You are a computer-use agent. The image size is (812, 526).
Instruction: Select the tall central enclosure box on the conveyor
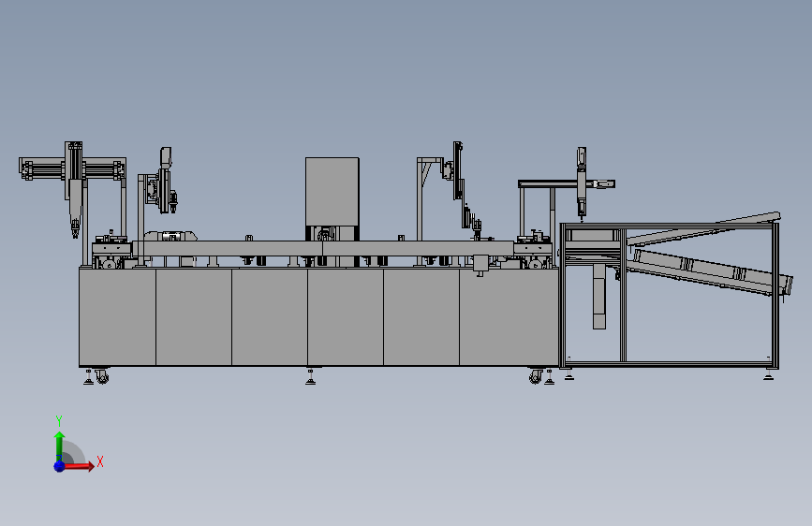click(332, 192)
